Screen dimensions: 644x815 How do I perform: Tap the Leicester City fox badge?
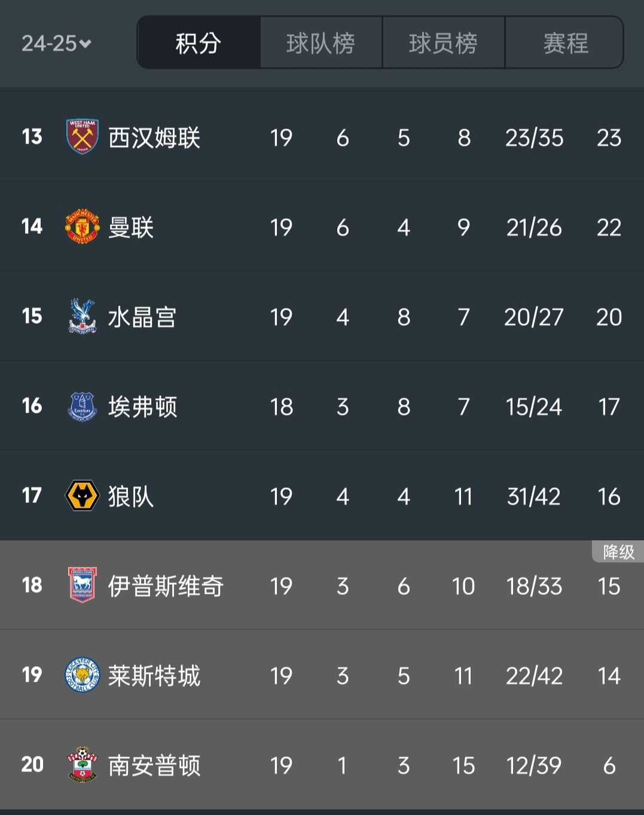pos(82,675)
